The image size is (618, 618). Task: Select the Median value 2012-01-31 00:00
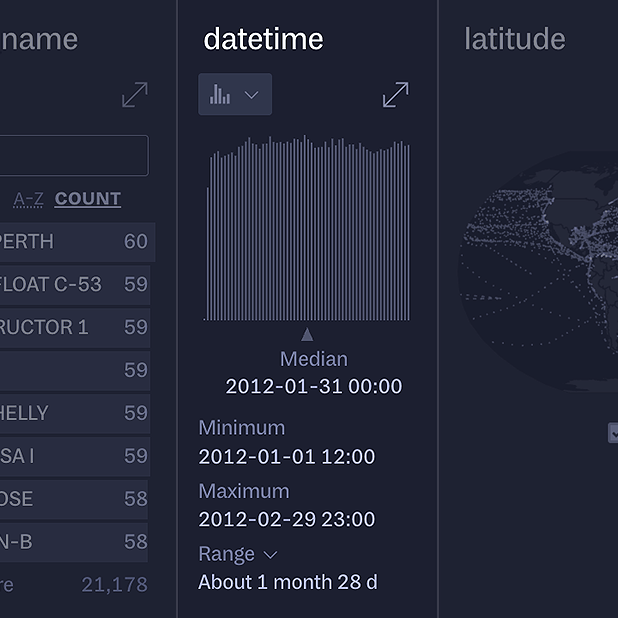pyautogui.click(x=314, y=386)
